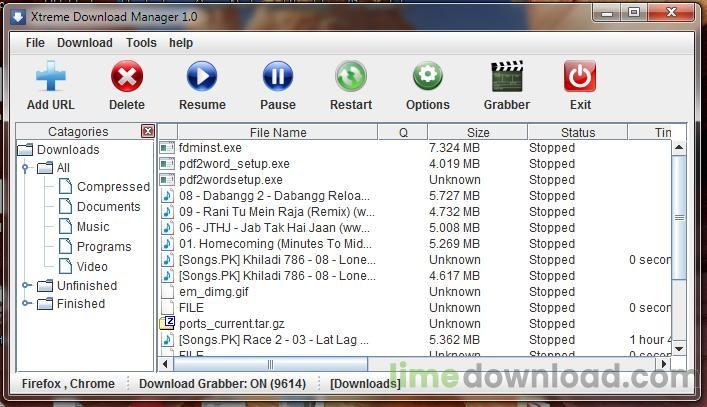Click the 4.617 MB size cell
Viewport: 707px width, 407px height.
454,275
